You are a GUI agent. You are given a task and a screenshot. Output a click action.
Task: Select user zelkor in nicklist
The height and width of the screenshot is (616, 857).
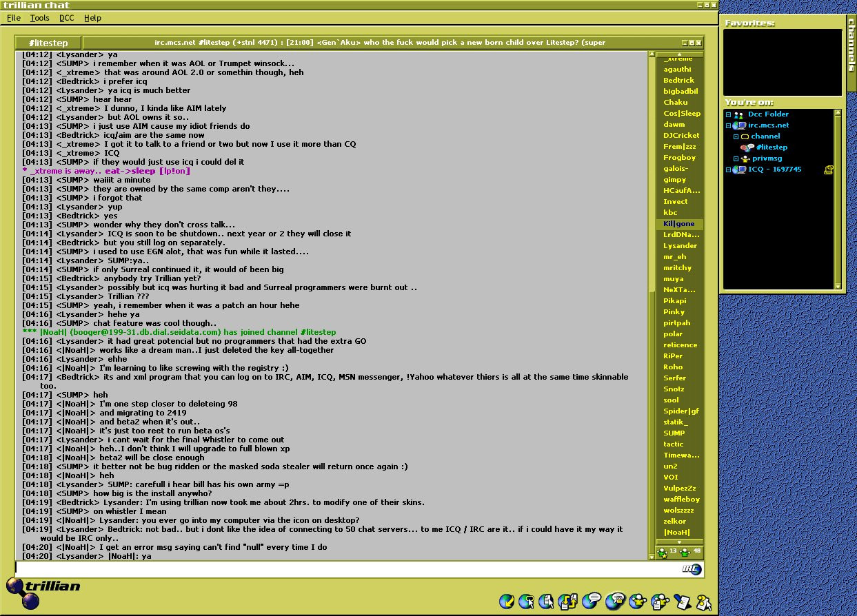[674, 522]
